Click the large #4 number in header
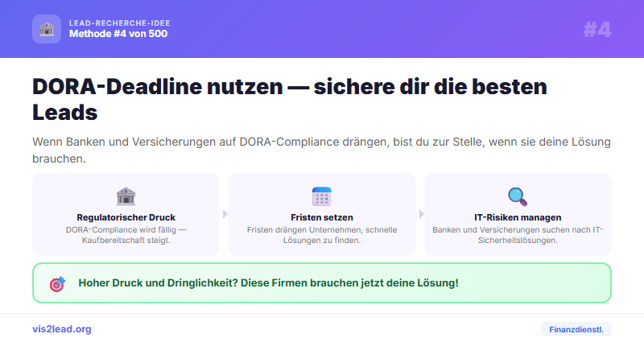The height and width of the screenshot is (338, 644). pos(597,30)
